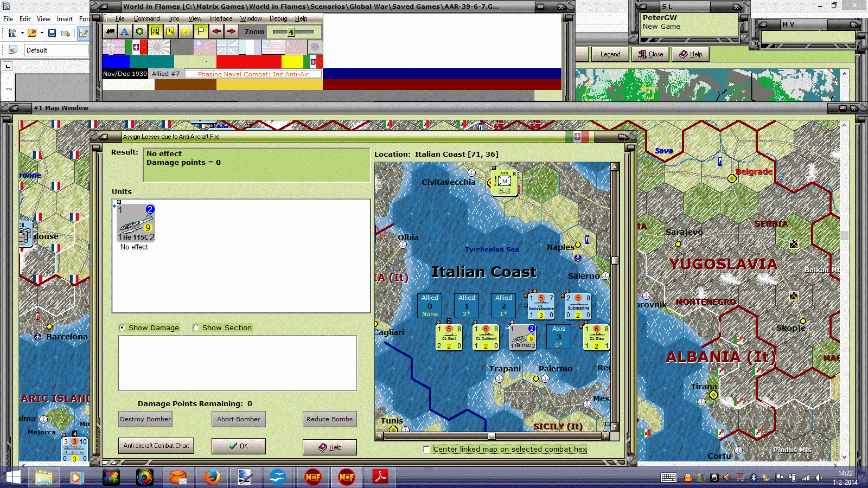Viewport: 868px width, 488px height.
Task: Open the Interface menu
Action: click(x=221, y=18)
